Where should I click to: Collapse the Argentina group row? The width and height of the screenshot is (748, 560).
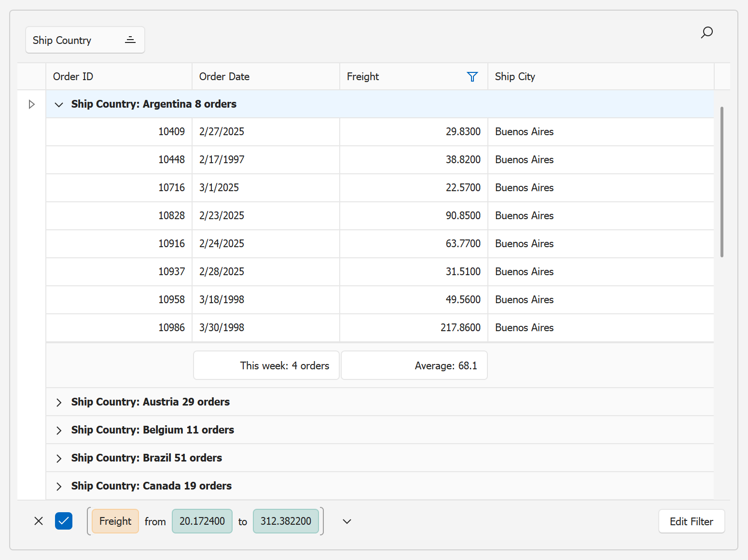click(59, 105)
